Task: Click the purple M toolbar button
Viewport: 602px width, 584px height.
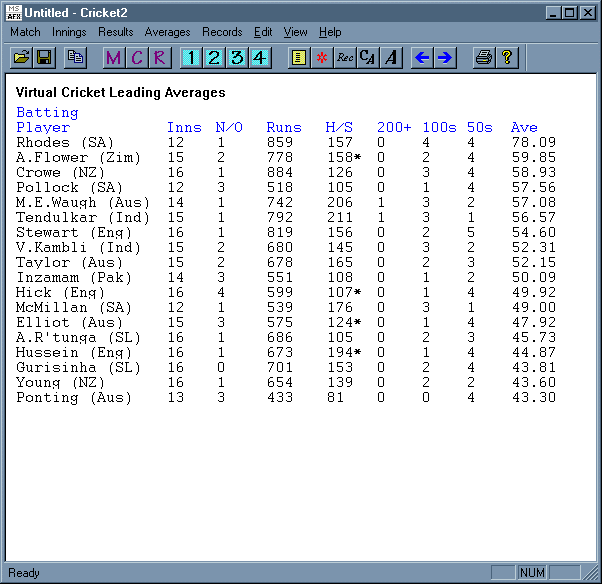Action: [113, 58]
